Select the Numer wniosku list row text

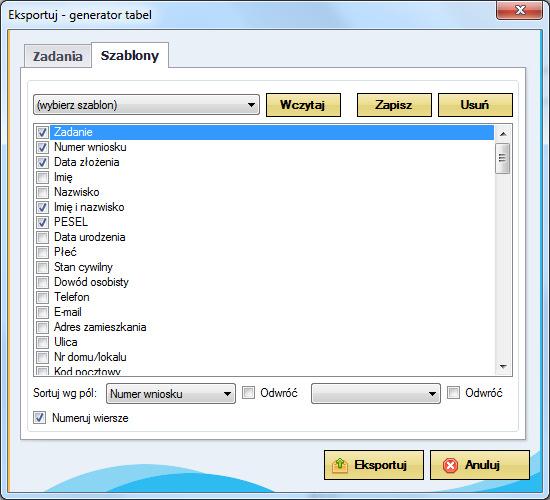point(90,147)
